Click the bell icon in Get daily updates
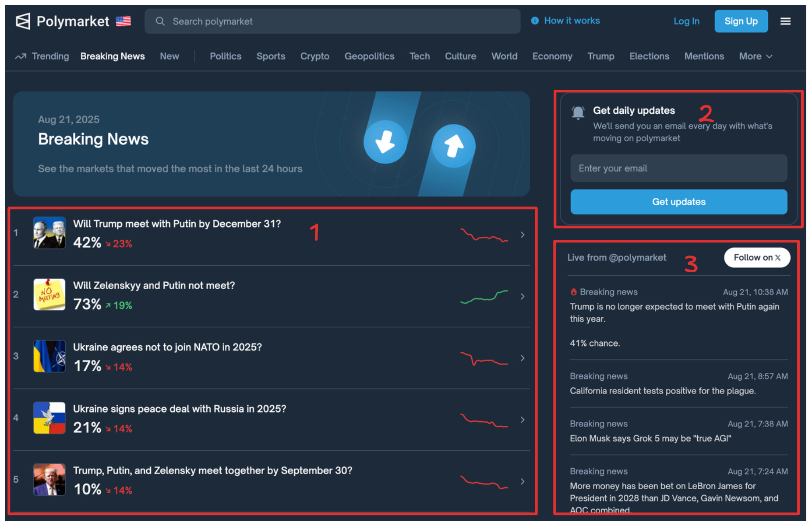The height and width of the screenshot is (526, 812). 578,112
